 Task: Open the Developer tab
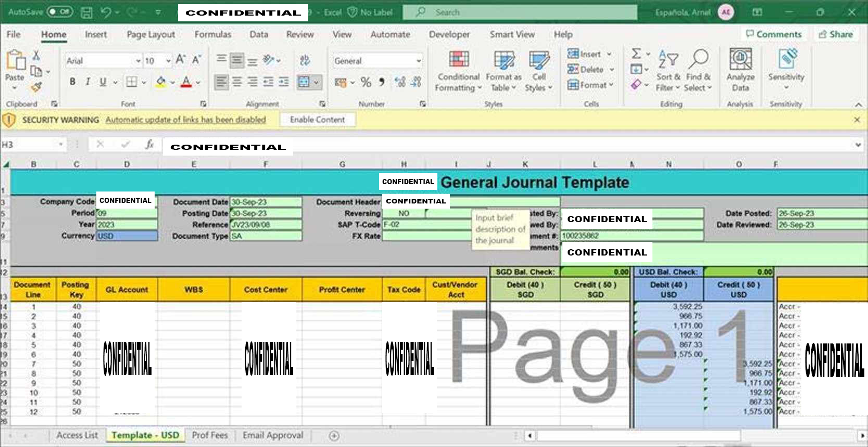(449, 34)
